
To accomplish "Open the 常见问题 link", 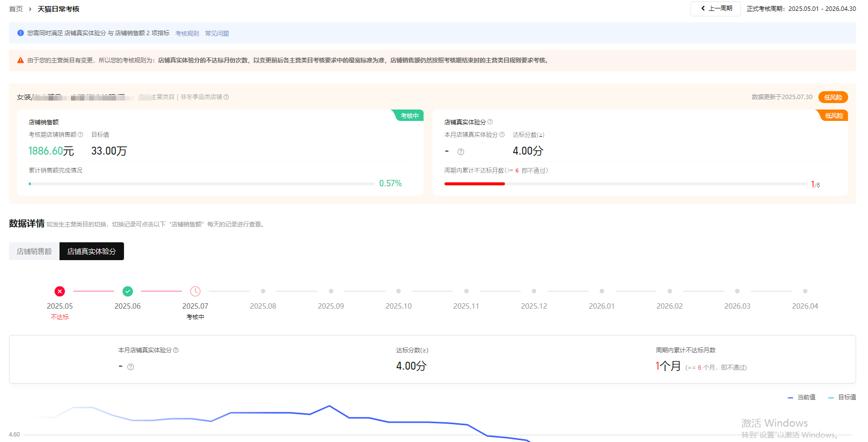I will pyautogui.click(x=217, y=34).
